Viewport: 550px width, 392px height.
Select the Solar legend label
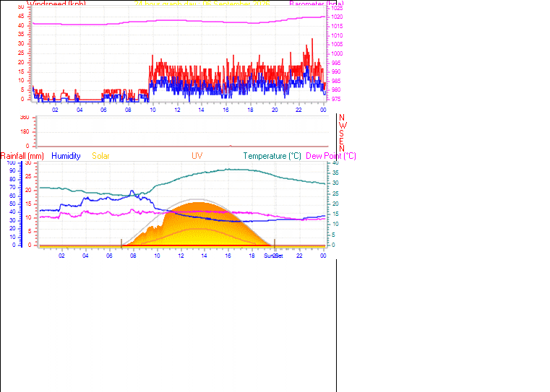[100, 156]
